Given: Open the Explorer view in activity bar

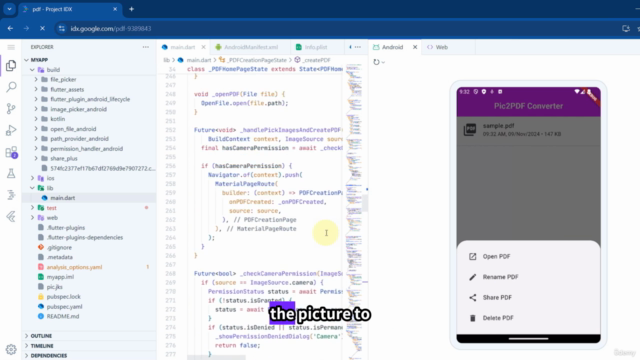Looking at the screenshot, I should click(x=11, y=66).
